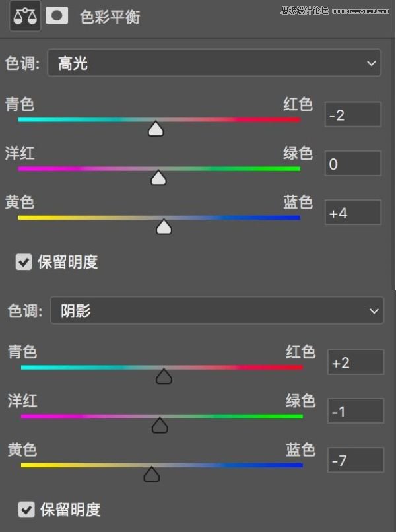Toggle the second 保留明度 checkbox under shadows
The image size is (396, 532).
(x=26, y=509)
